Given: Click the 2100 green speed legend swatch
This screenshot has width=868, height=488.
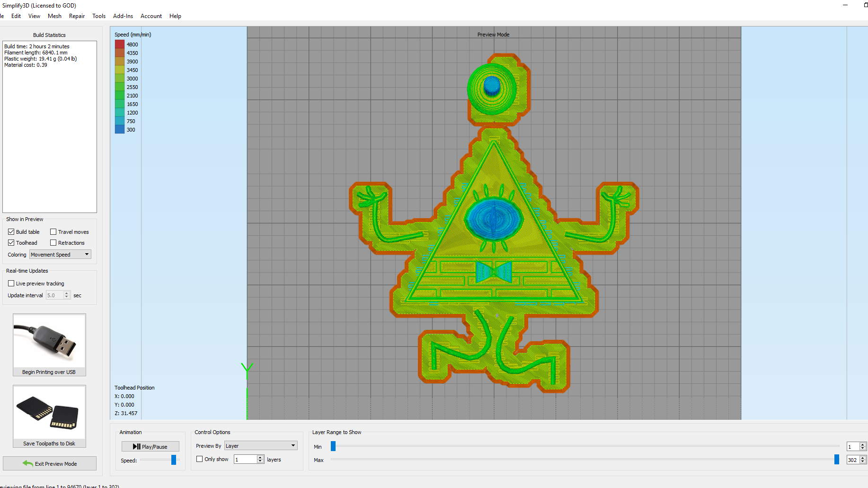Looking at the screenshot, I should [x=120, y=95].
